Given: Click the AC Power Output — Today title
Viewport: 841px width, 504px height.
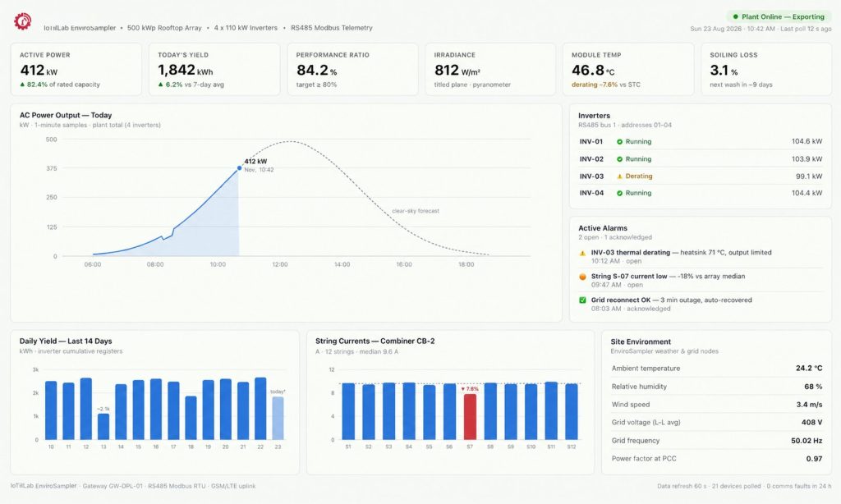Looking at the screenshot, I should pyautogui.click(x=66, y=115).
